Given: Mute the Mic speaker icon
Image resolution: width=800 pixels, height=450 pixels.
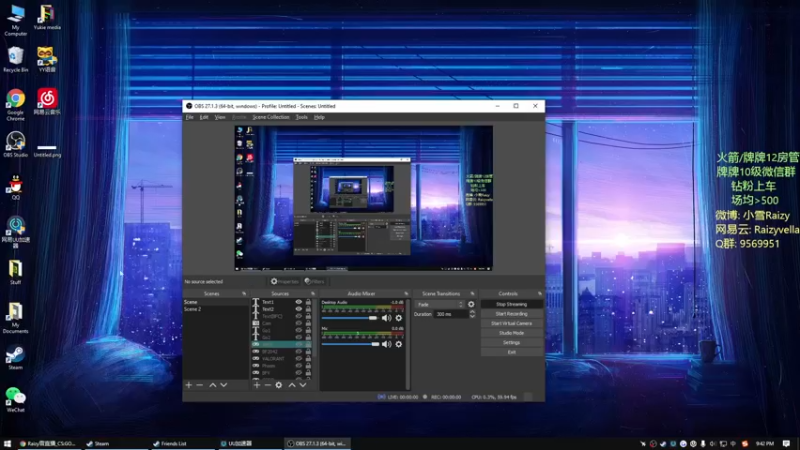Looking at the screenshot, I should [387, 344].
